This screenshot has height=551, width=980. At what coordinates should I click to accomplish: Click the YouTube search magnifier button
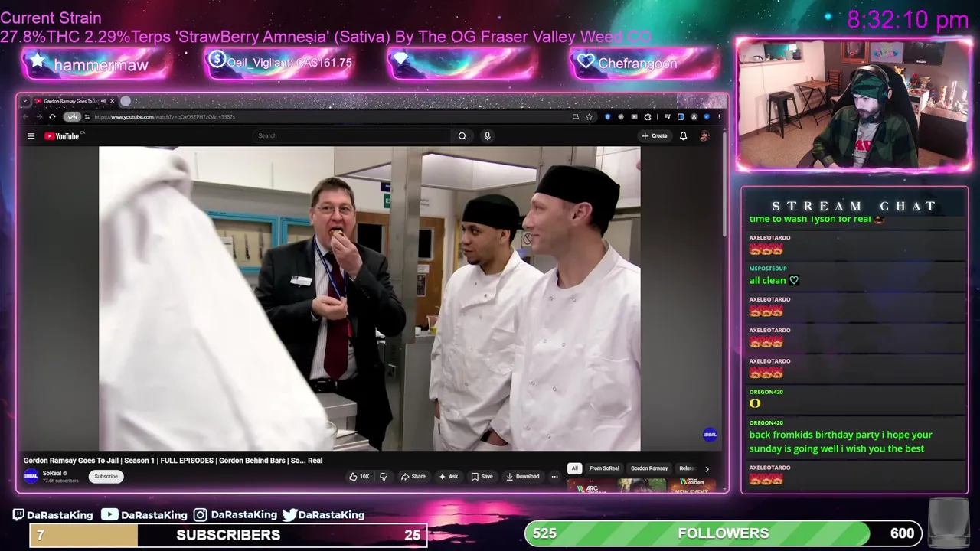[x=462, y=136]
